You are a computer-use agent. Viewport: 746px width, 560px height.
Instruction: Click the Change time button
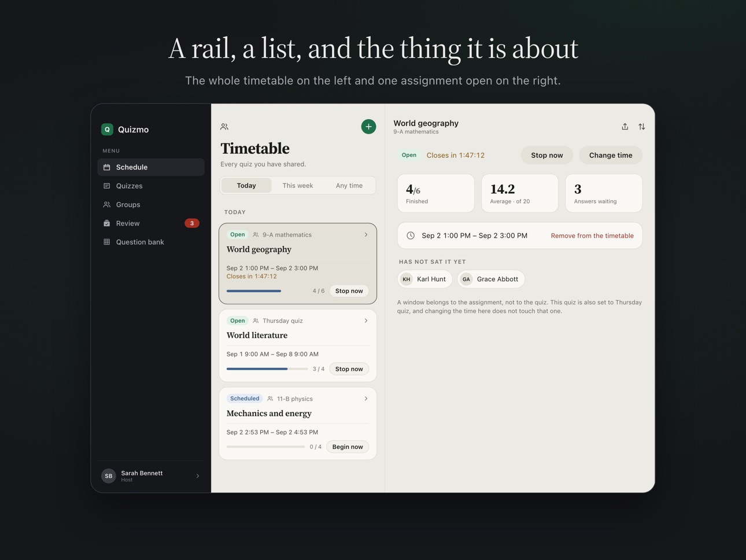[611, 155]
